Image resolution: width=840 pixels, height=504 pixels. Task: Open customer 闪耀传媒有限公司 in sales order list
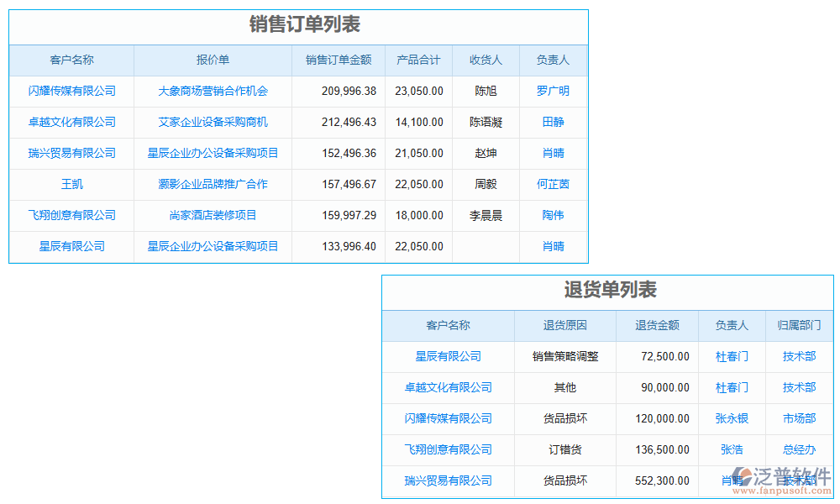[x=71, y=91]
